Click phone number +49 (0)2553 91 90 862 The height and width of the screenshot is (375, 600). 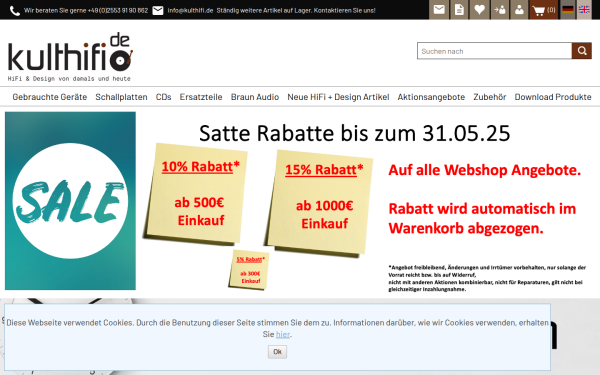click(117, 11)
